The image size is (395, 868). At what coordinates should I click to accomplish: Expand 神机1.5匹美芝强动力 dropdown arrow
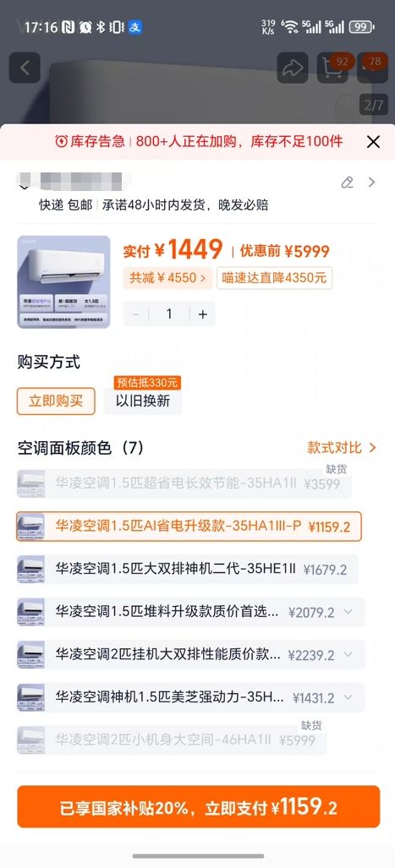click(x=348, y=697)
